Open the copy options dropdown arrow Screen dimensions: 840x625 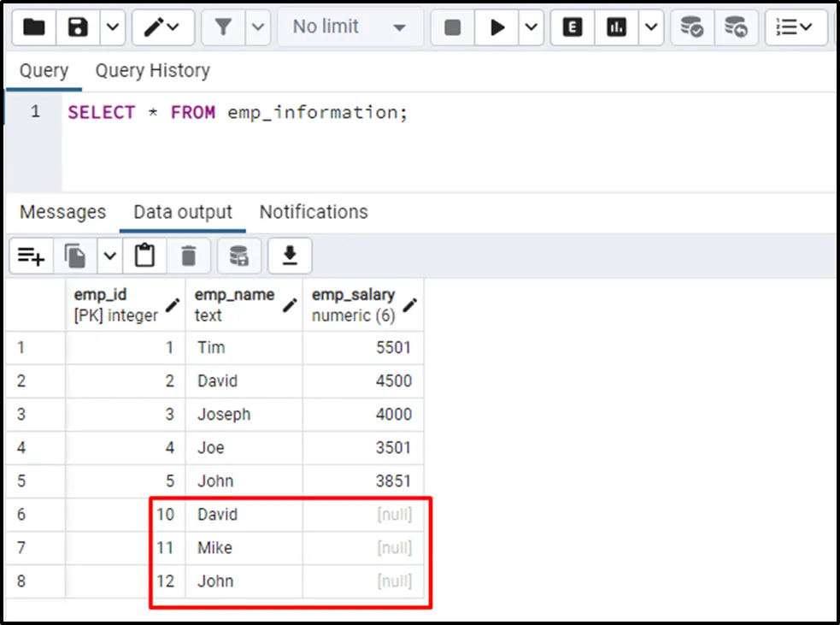109,256
